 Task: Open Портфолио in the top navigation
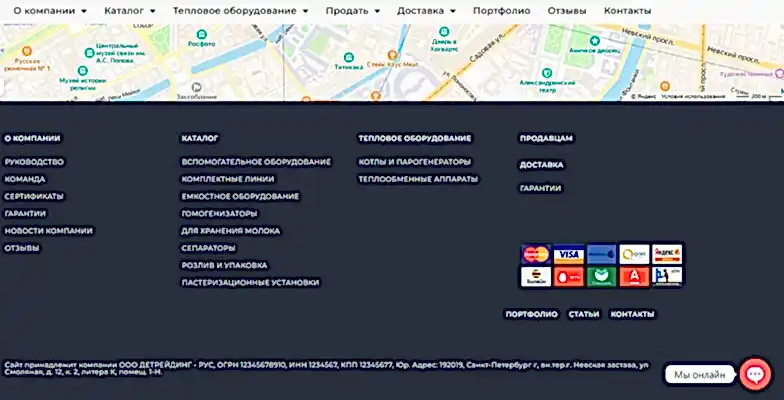click(x=502, y=10)
